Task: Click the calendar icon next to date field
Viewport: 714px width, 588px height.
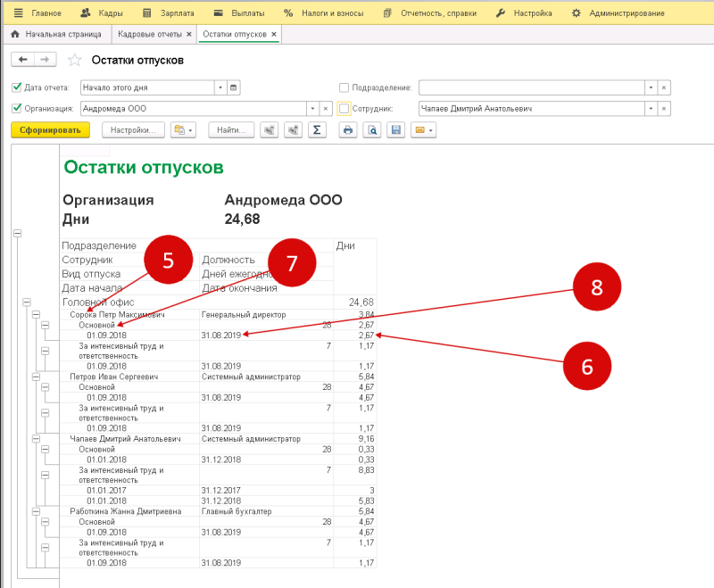Action: (233, 87)
